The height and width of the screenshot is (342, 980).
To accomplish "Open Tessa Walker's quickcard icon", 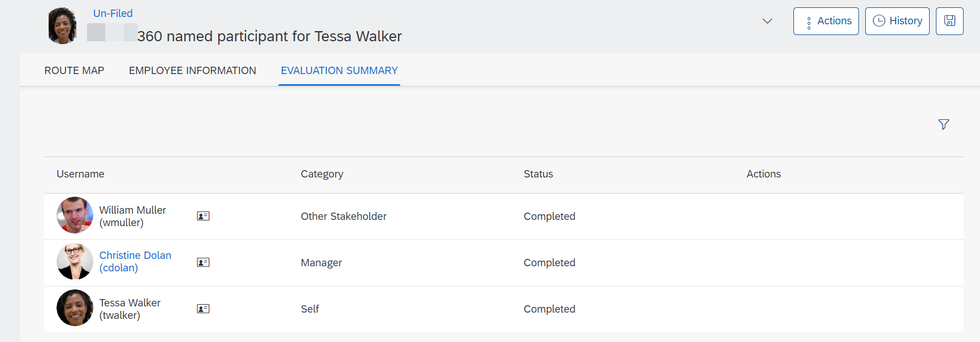I will tap(203, 309).
